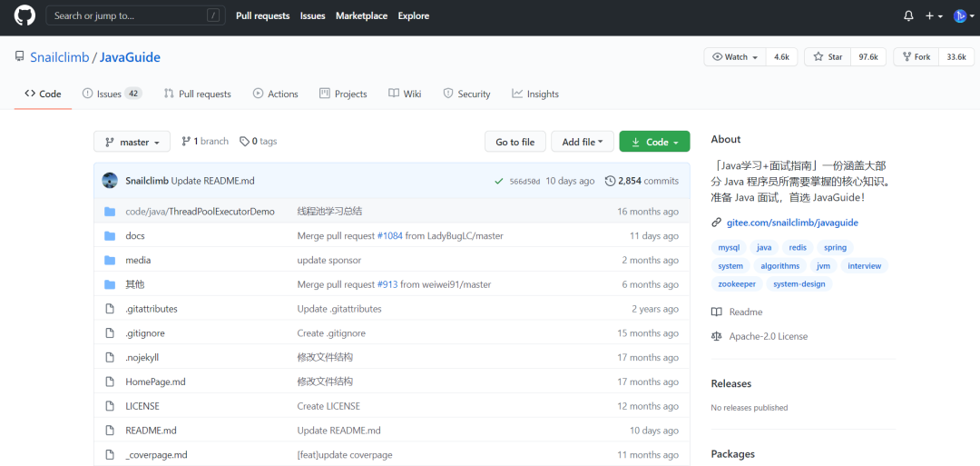Select the jvm topic tag
The height and width of the screenshot is (466, 980).
(x=823, y=266)
